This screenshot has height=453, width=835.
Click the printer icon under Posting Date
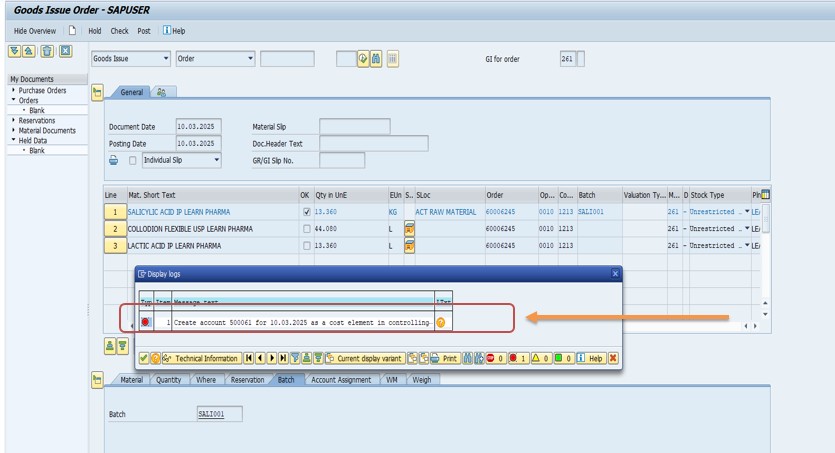tap(113, 160)
